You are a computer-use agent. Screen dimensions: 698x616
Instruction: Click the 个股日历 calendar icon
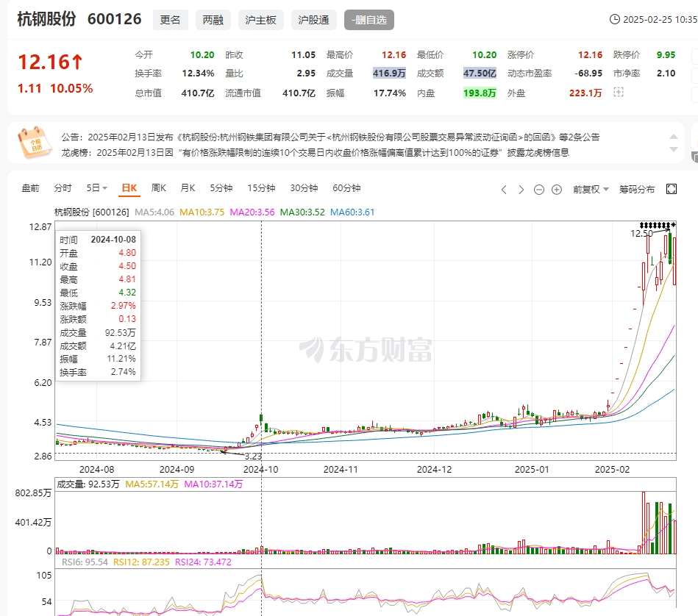coord(35,143)
